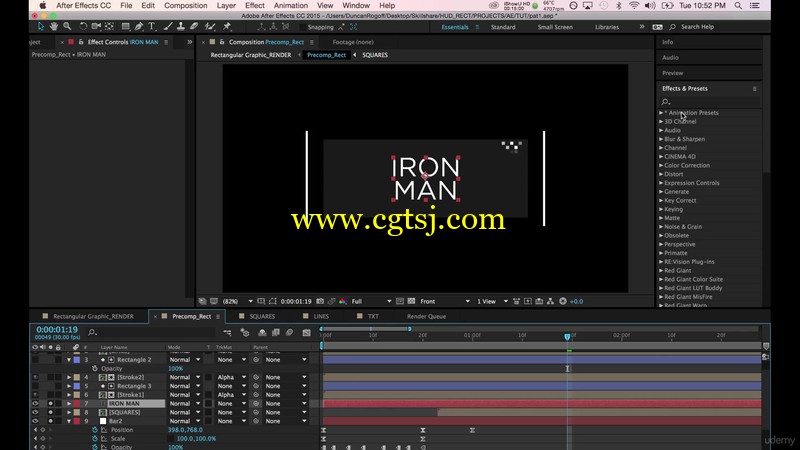The image size is (800, 450).
Task: Open the graph editor icon in timeline
Action: point(307,333)
